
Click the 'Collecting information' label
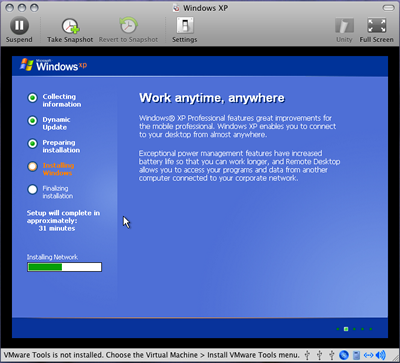point(62,100)
